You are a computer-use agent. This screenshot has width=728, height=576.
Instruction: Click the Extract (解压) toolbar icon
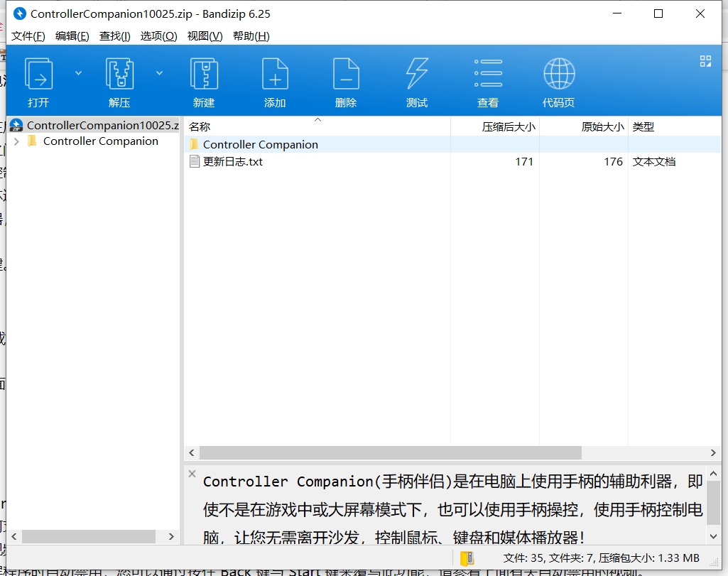tap(120, 74)
